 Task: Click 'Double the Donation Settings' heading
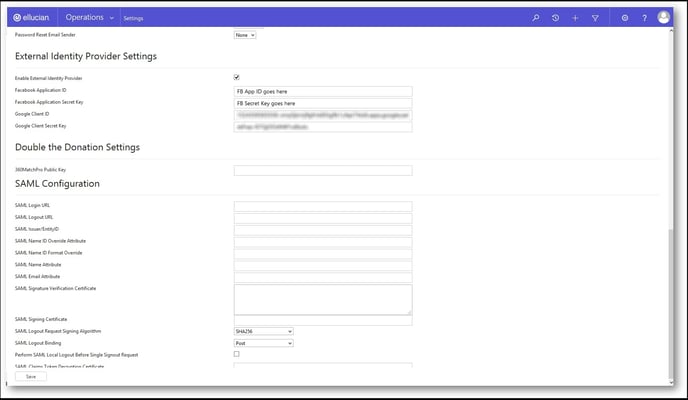77,147
